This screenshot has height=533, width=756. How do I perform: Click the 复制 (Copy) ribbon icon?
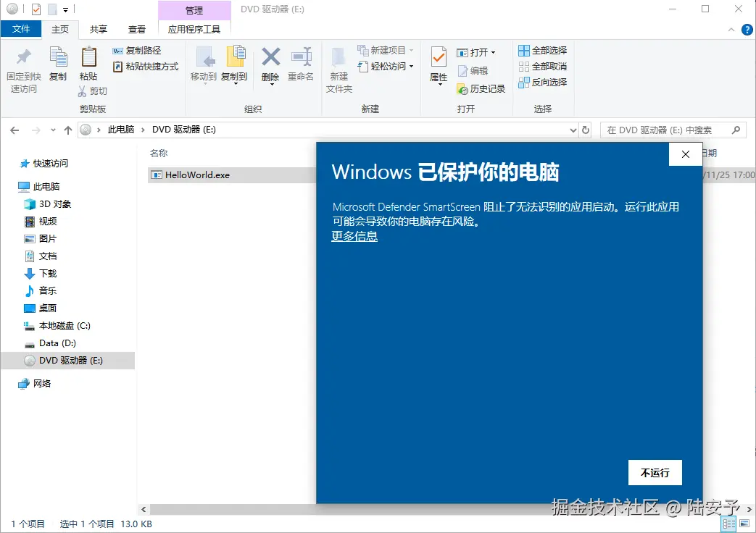click(x=58, y=57)
